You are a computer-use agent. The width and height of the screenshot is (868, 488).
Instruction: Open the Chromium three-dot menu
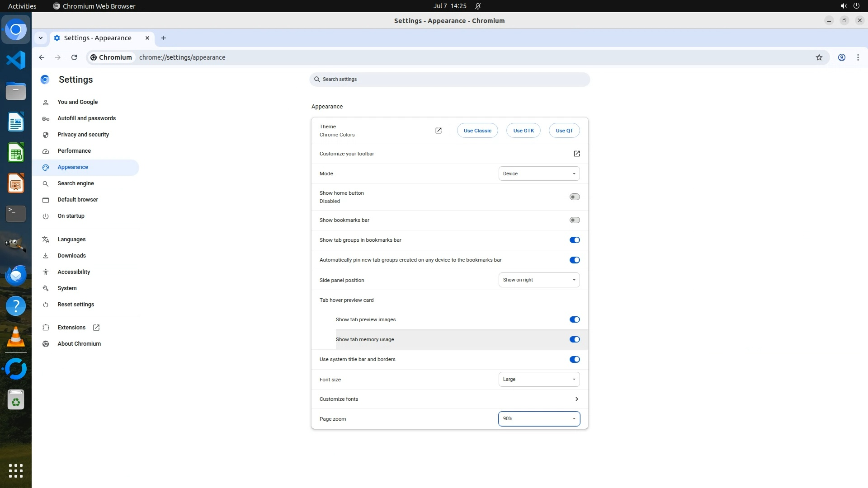tap(858, 57)
